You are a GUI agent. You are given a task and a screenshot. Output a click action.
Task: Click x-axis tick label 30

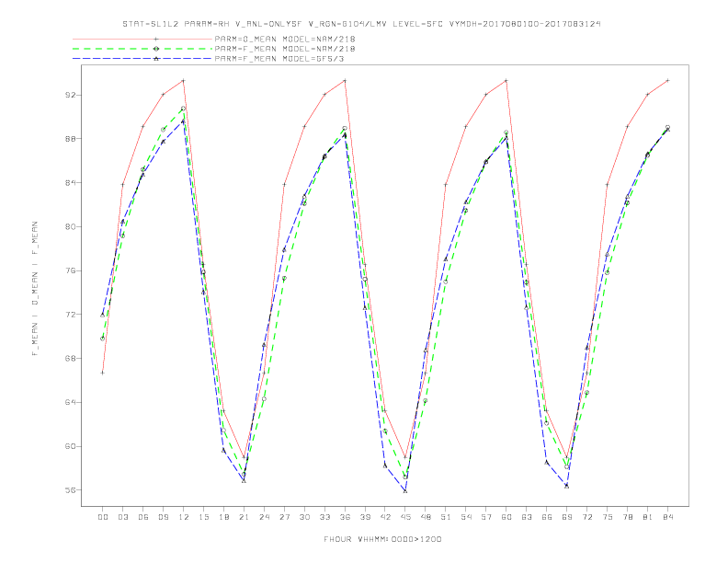[304, 517]
